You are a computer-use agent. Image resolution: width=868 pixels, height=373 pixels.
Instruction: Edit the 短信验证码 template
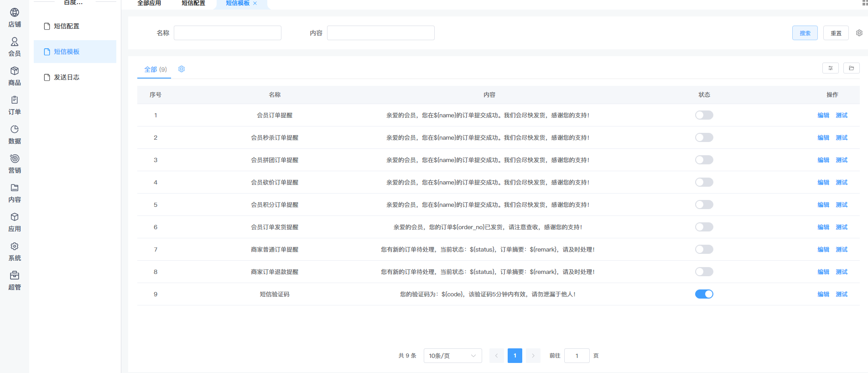click(823, 294)
